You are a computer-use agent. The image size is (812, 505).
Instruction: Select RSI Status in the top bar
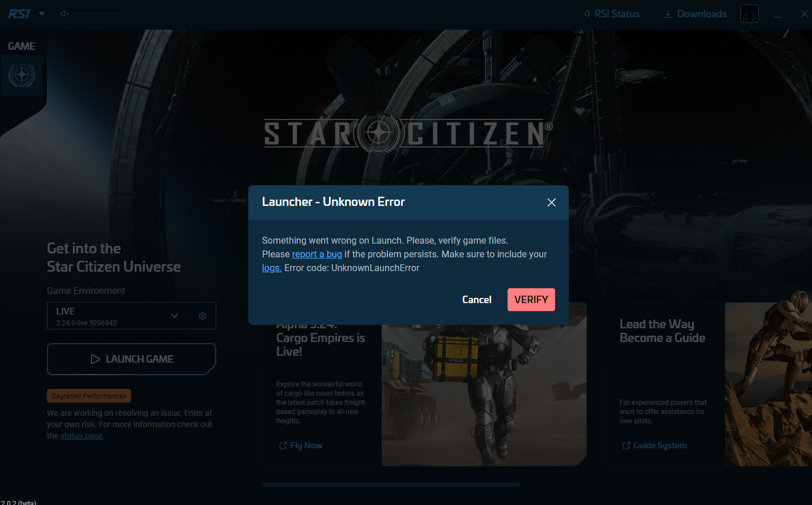616,13
